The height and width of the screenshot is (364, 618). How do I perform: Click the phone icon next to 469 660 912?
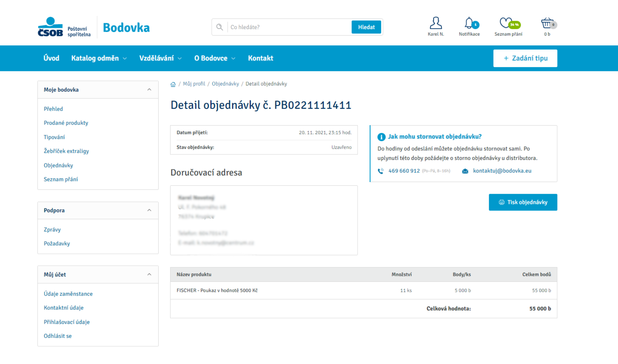pos(380,171)
